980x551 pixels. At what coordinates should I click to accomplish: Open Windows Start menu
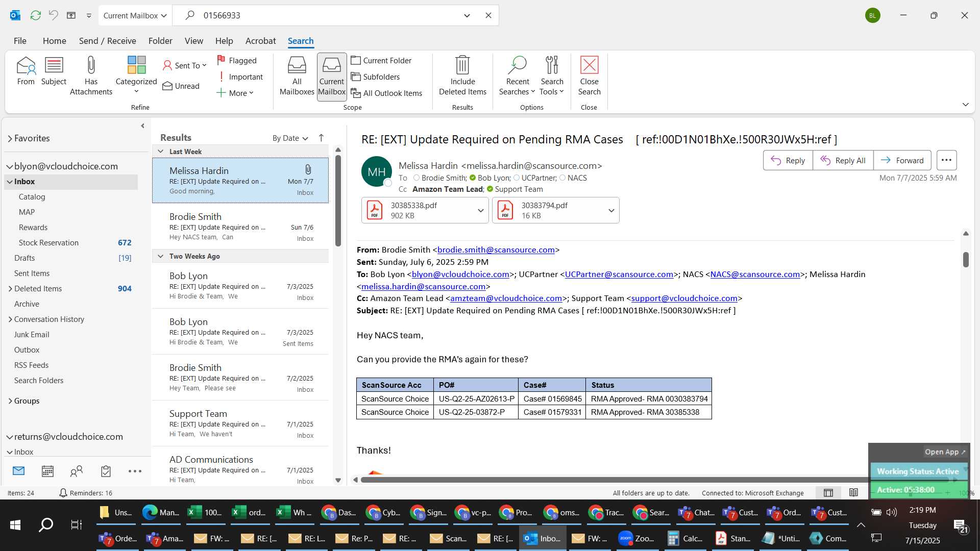pos(15,524)
